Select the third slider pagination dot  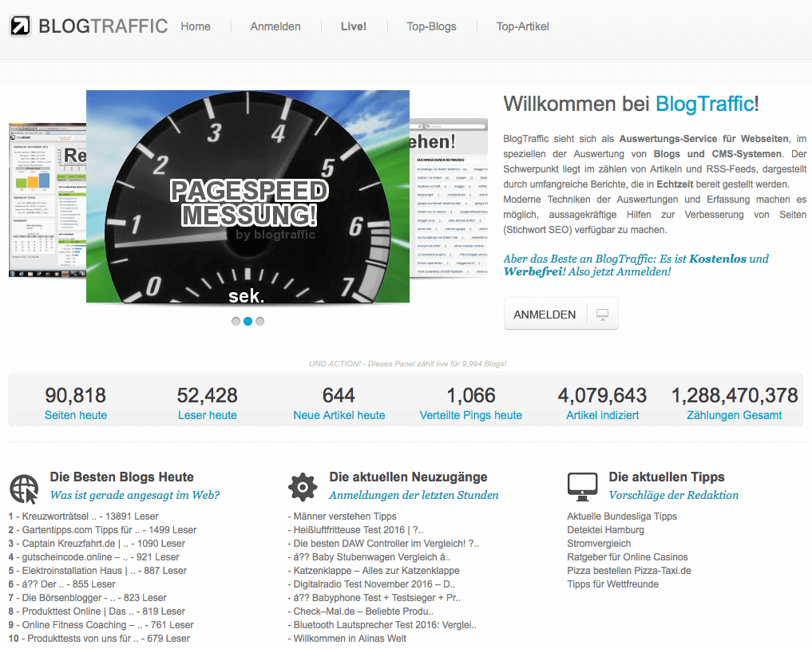click(260, 321)
